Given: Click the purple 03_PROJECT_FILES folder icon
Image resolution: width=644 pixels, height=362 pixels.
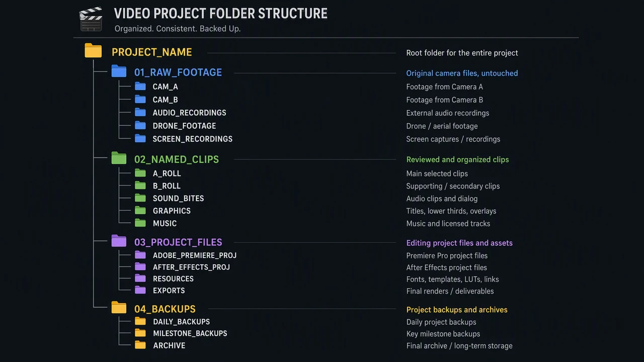Looking at the screenshot, I should [119, 241].
